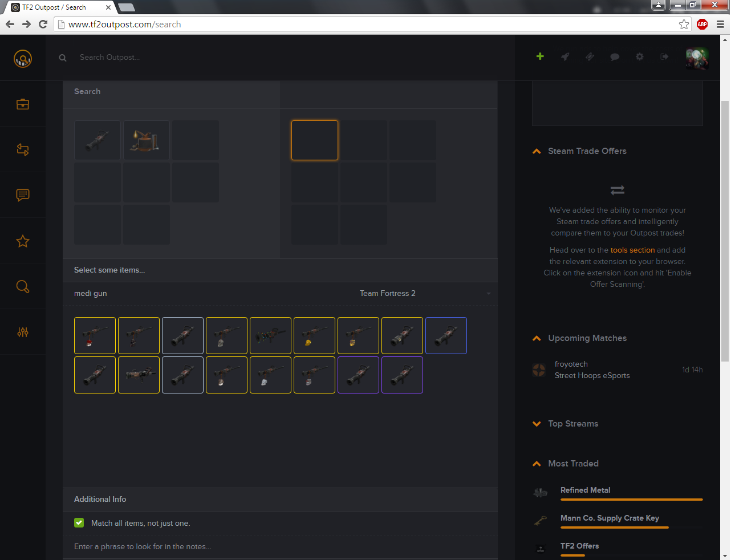Remove the oil refinery item from selection
731x560 pixels.
coord(147,140)
